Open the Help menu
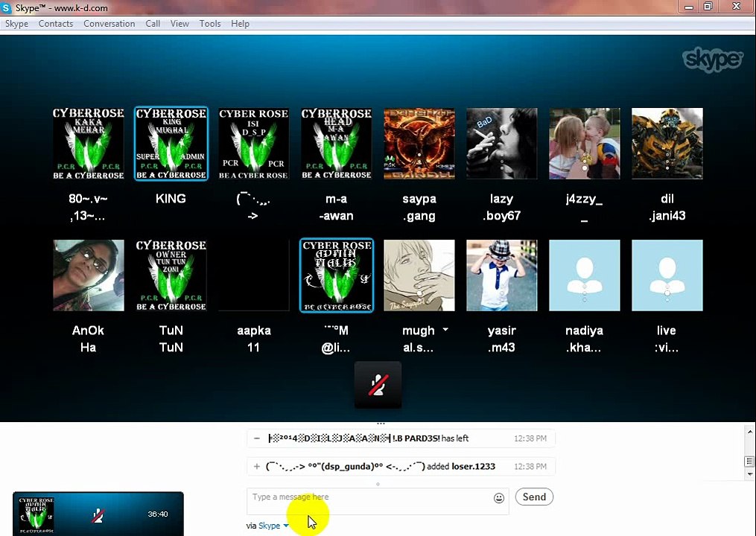The image size is (756, 536). [240, 24]
